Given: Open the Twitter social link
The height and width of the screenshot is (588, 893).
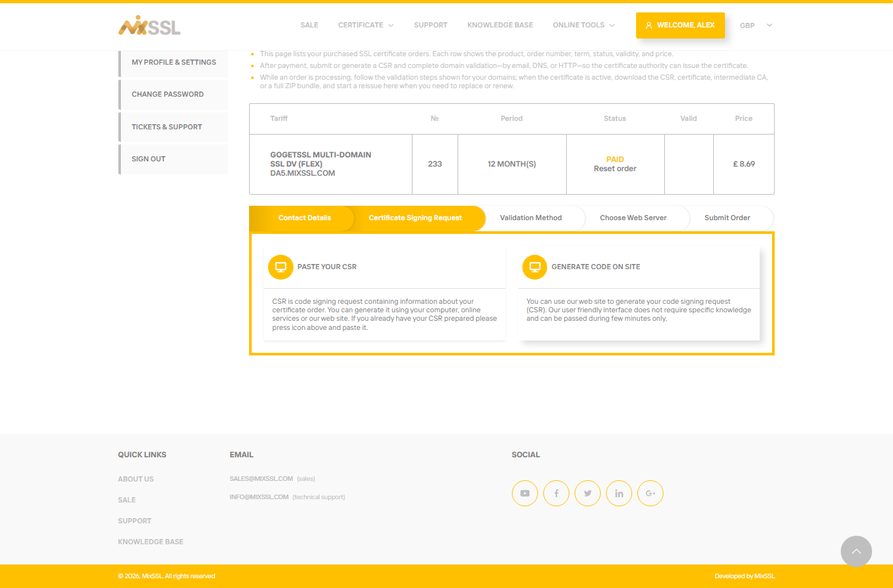Looking at the screenshot, I should 588,493.
